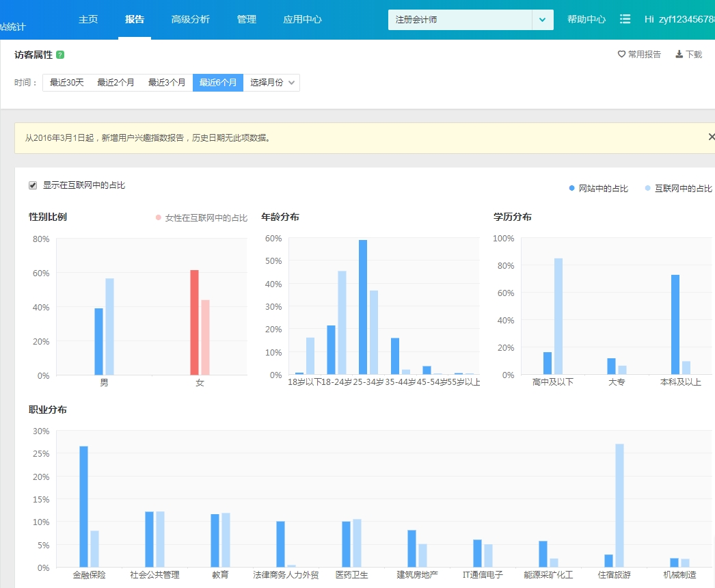Select the 最近3个月 time range
The height and width of the screenshot is (588, 715).
coord(167,83)
